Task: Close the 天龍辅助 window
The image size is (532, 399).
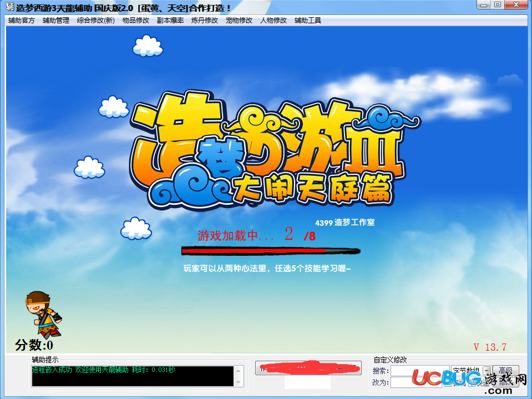Action: point(516,5)
